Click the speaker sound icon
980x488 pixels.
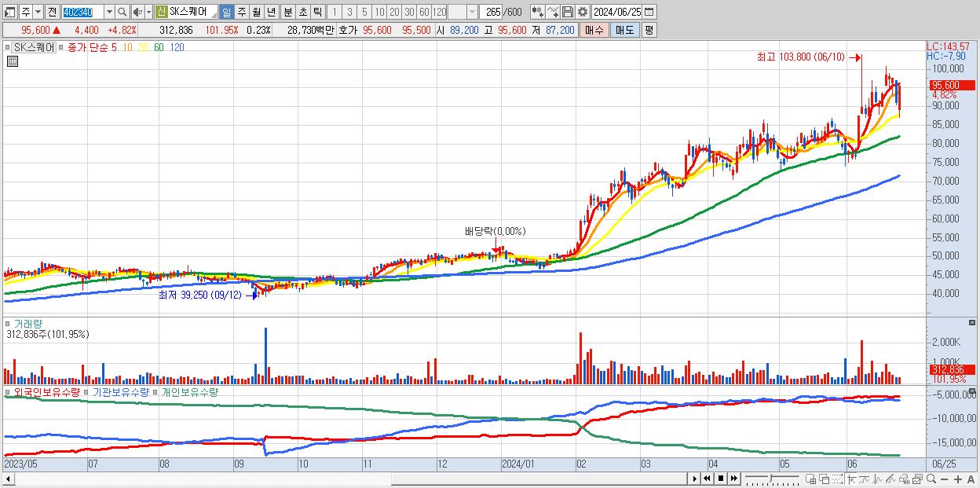pos(137,12)
